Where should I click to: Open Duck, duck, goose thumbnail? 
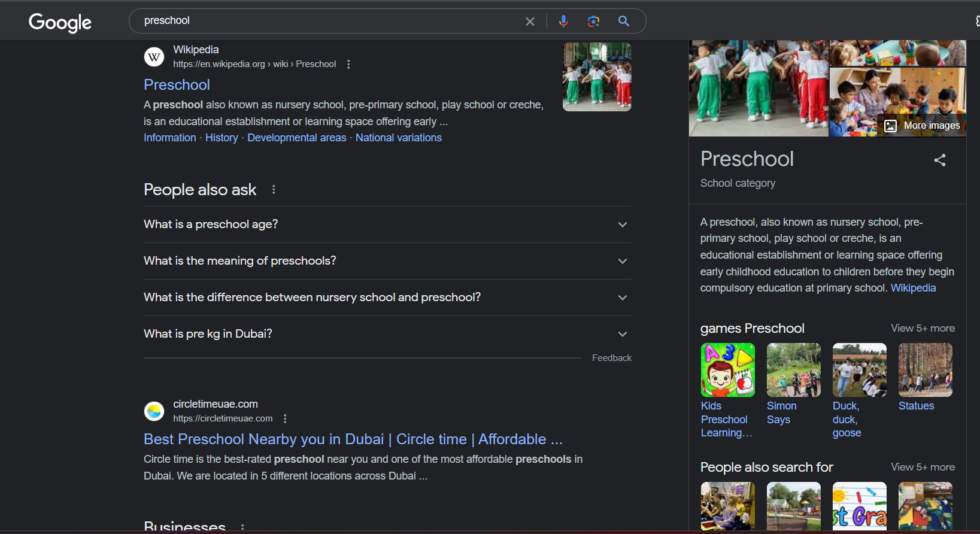point(860,370)
